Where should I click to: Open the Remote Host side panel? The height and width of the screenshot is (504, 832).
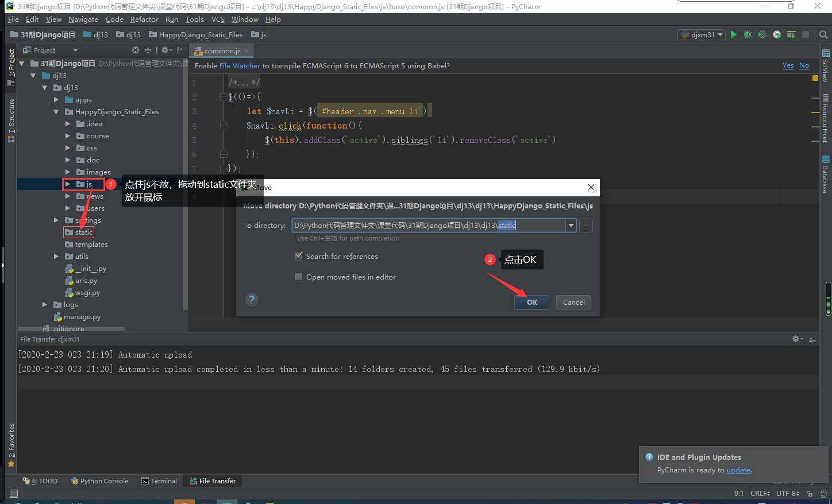point(826,118)
